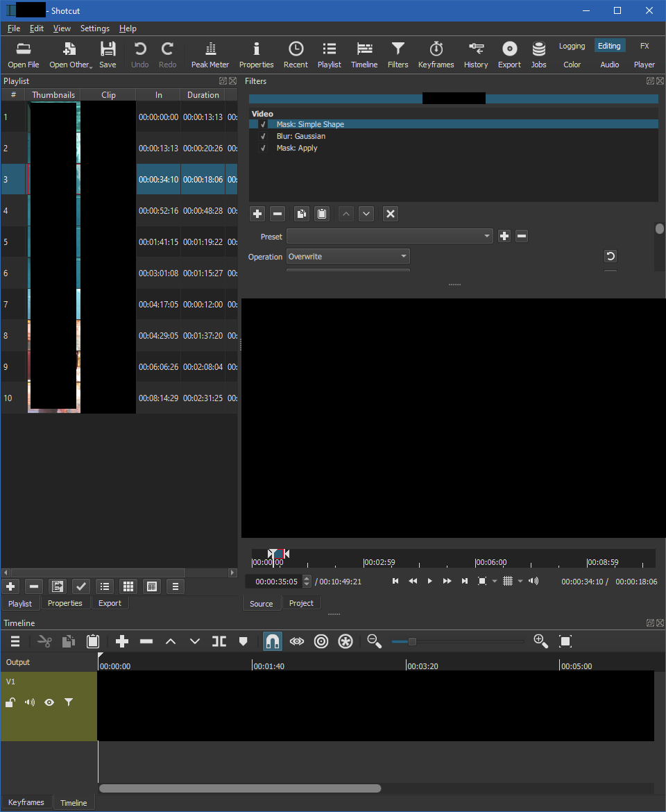This screenshot has height=812, width=666.
Task: Increment the timecode spinner arrows
Action: pyautogui.click(x=307, y=578)
